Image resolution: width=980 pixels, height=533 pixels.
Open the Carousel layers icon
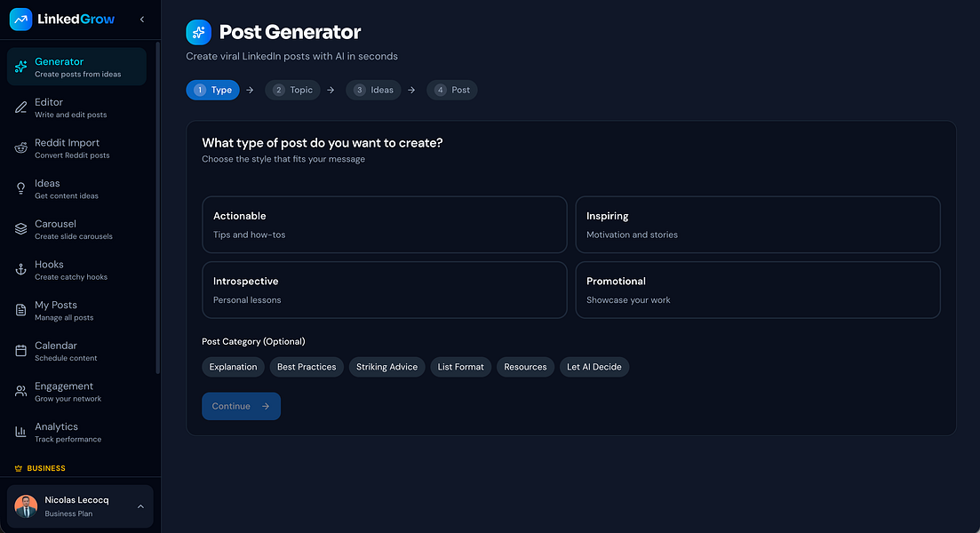coord(21,229)
